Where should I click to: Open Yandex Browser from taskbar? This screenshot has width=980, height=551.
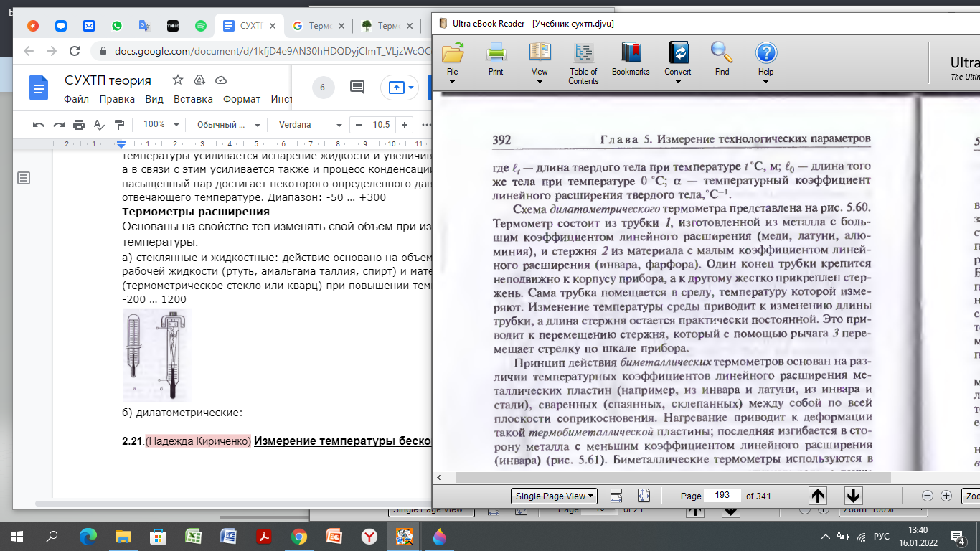(369, 536)
